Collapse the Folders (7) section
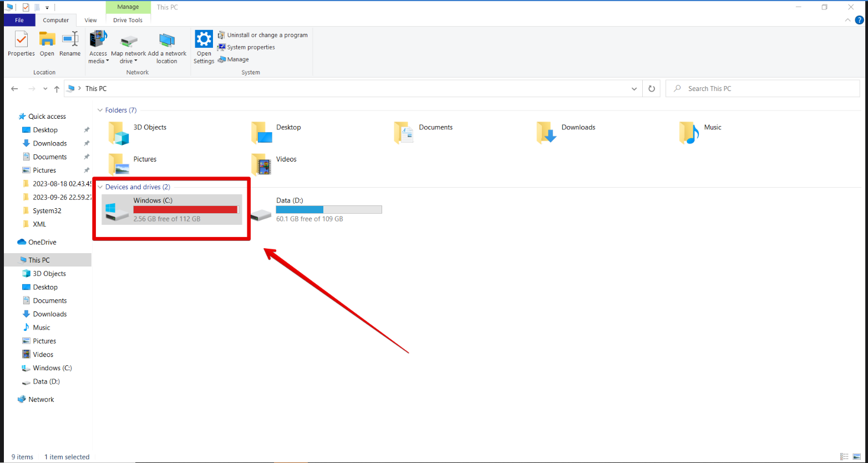 point(100,110)
